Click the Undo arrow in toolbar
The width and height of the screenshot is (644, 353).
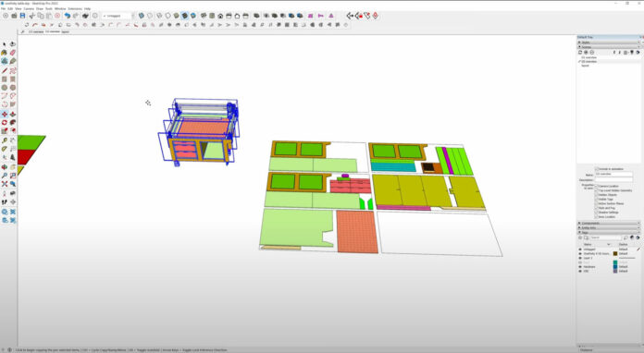click(67, 16)
